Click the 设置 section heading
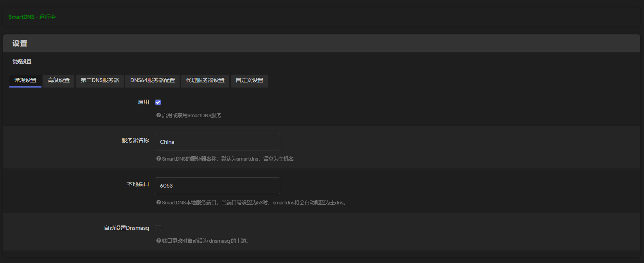The width and height of the screenshot is (644, 263). [20, 43]
